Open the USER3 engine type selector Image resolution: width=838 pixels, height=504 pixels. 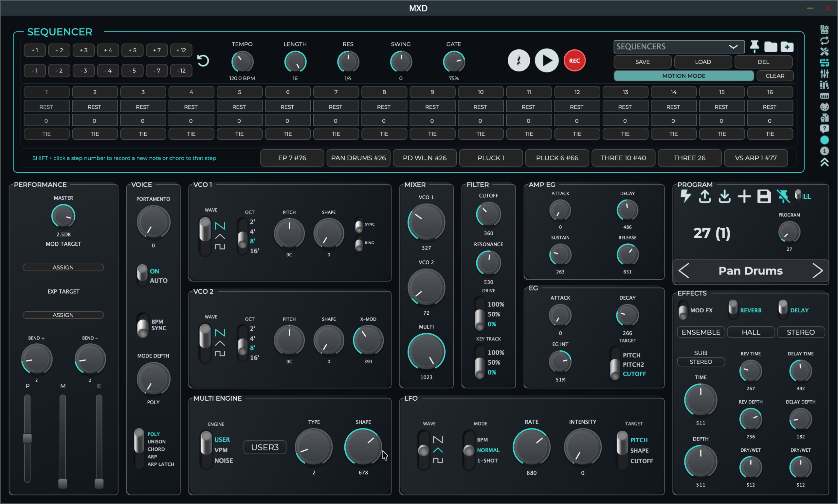pos(265,447)
